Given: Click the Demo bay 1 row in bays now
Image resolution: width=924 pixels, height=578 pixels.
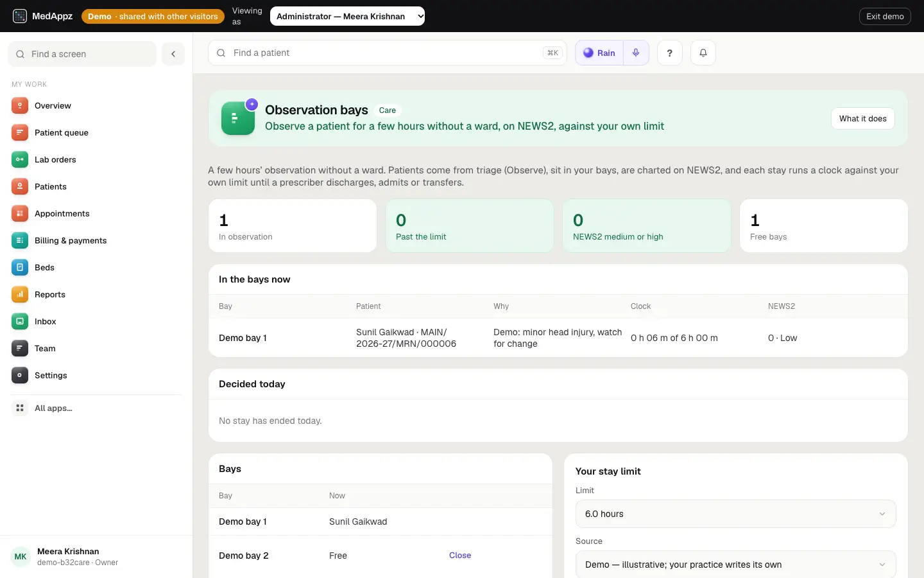Looking at the screenshot, I should coord(558,338).
